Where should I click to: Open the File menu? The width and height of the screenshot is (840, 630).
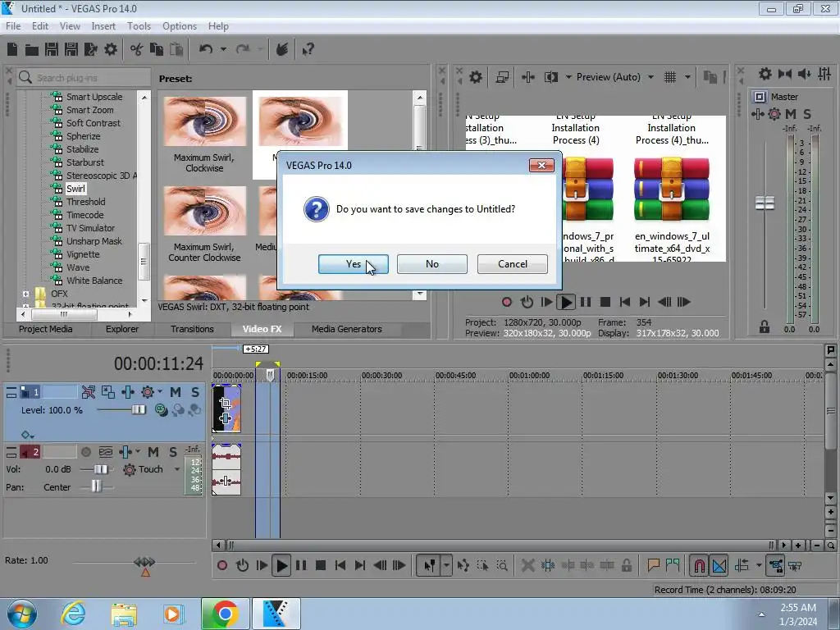coord(13,25)
